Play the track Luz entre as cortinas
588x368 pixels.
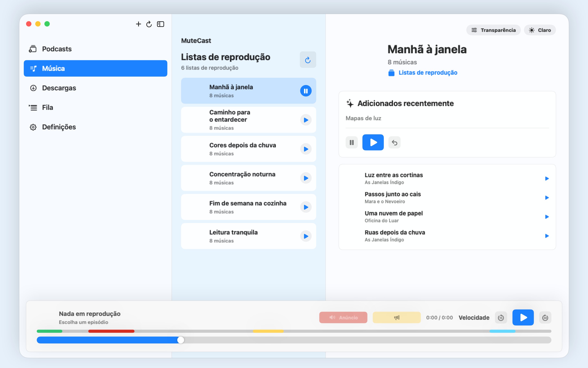[547, 179]
